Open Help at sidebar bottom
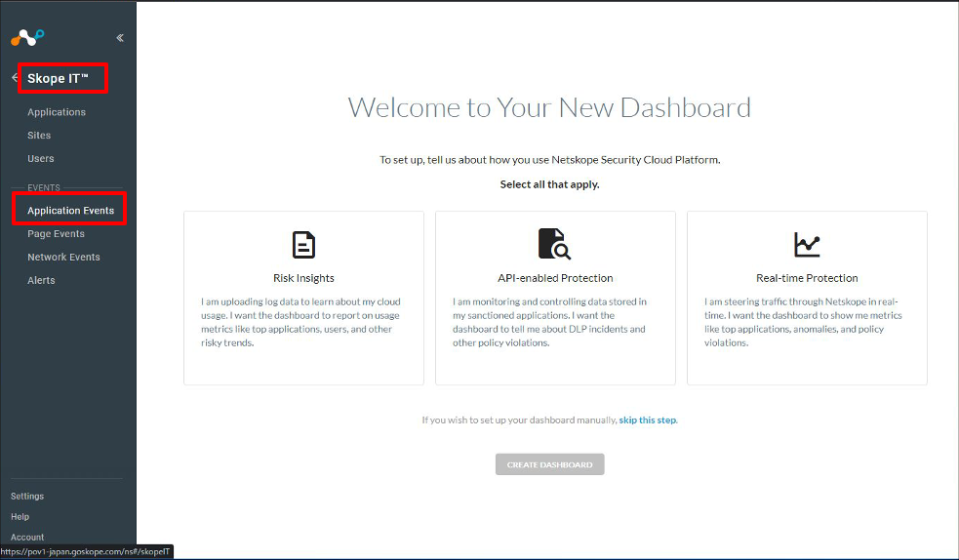 click(x=20, y=517)
